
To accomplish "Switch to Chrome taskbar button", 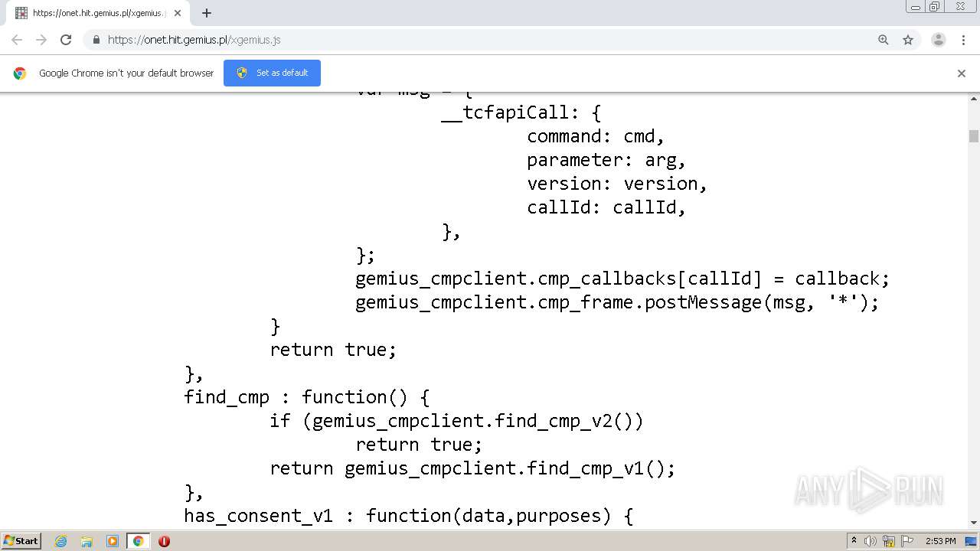I will point(138,541).
